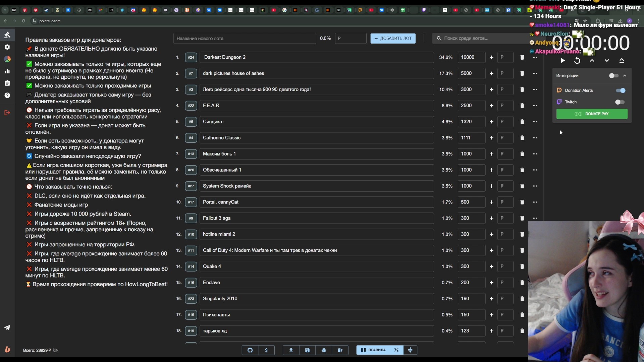The image size is (644, 362).
Task: Toggle visibility of total sum Всего
Action: click(55, 350)
